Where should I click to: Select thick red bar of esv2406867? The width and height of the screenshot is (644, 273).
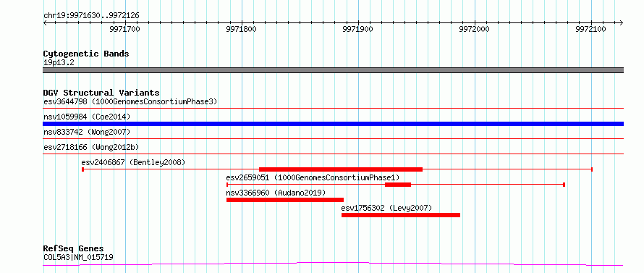point(341,169)
